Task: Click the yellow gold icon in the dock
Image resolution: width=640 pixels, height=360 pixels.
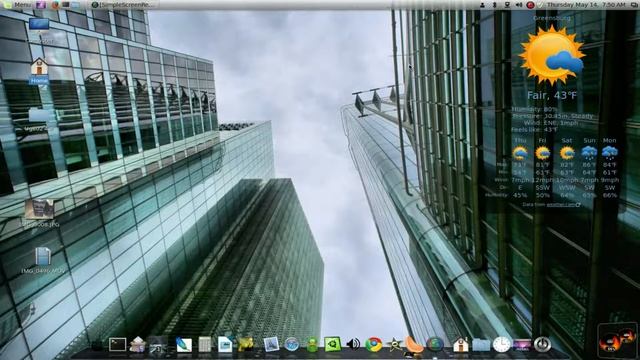Action: (x=246, y=345)
